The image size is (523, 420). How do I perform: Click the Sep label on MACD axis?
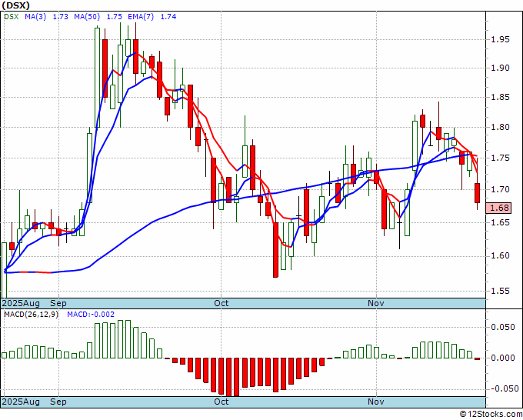[x=58, y=402]
